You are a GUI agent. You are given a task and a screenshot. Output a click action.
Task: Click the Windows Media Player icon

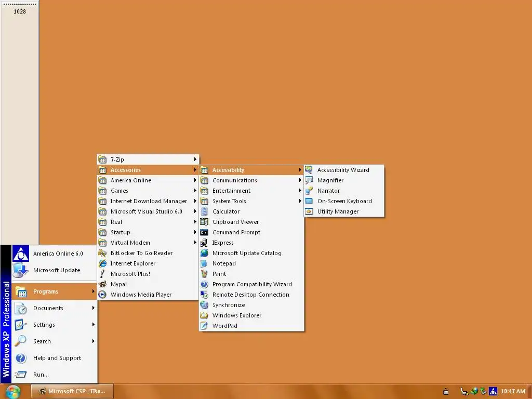click(x=102, y=295)
